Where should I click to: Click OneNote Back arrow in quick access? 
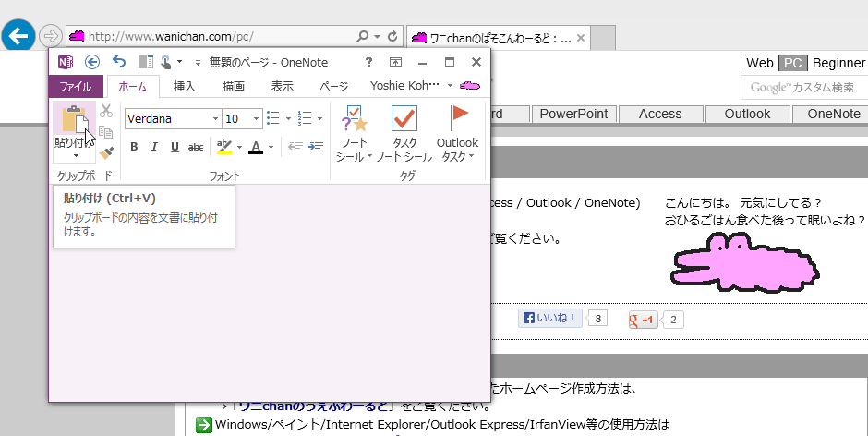coord(92,62)
